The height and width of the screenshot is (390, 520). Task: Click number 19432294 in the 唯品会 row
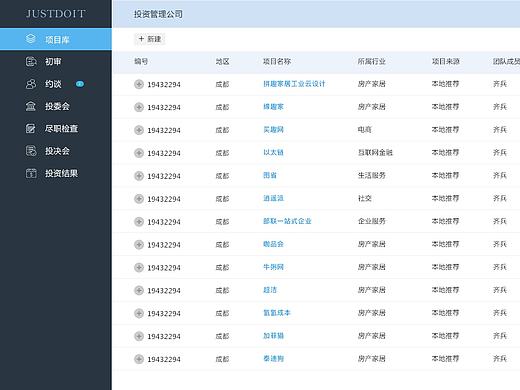click(164, 245)
